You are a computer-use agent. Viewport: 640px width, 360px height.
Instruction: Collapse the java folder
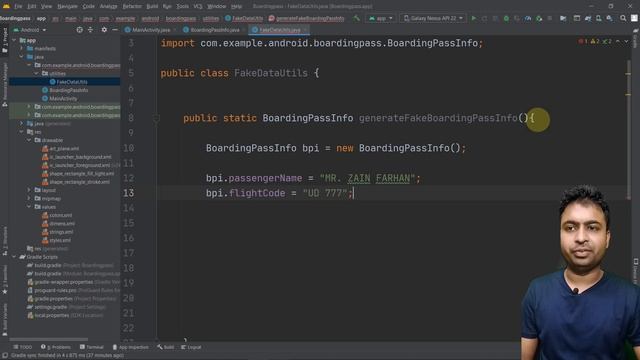click(x=22, y=57)
